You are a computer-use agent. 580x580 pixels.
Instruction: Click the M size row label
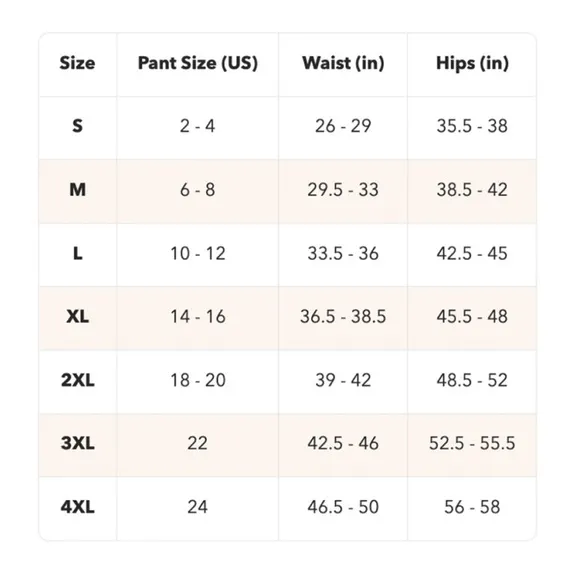77,190
